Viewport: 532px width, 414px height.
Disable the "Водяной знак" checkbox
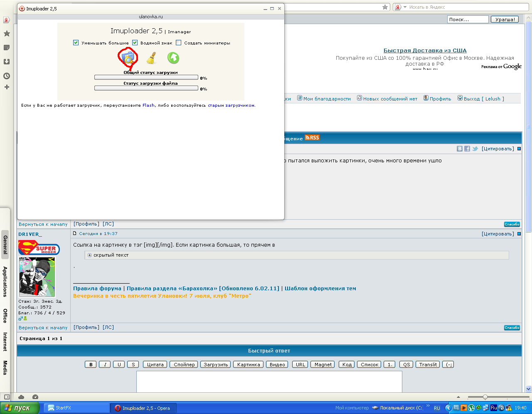(x=135, y=43)
